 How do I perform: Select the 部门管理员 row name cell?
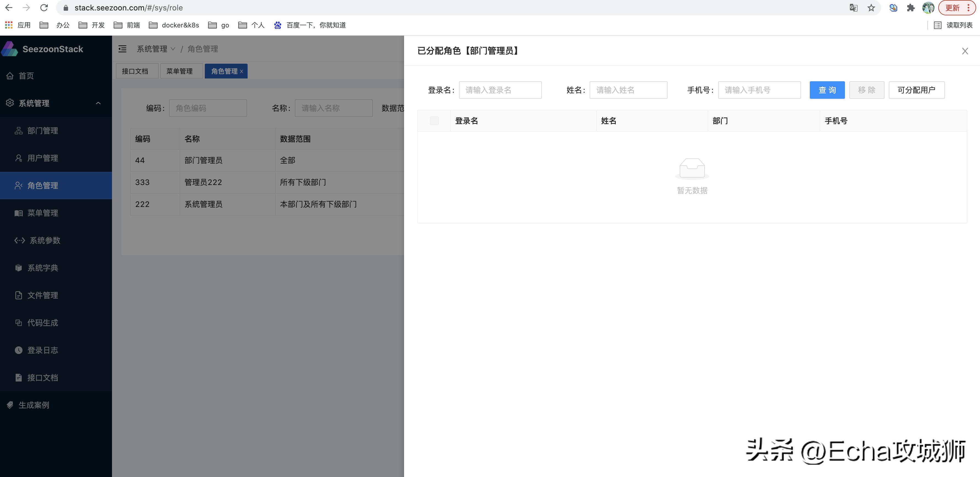tap(227, 160)
